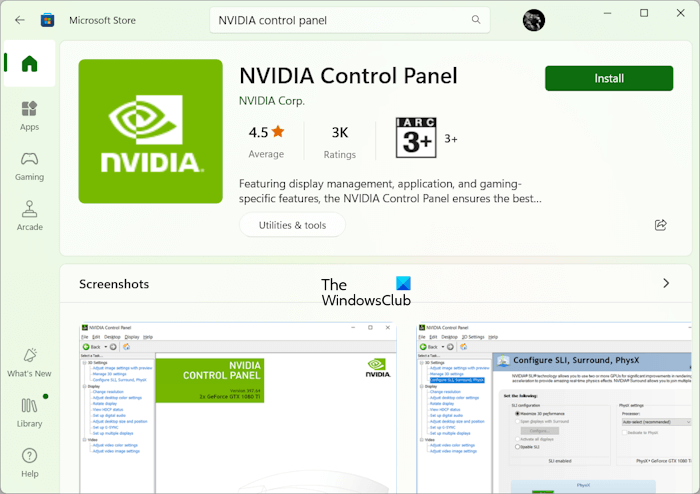This screenshot has height=494, width=700.
Task: Click the orange rating star
Action: tap(278, 131)
